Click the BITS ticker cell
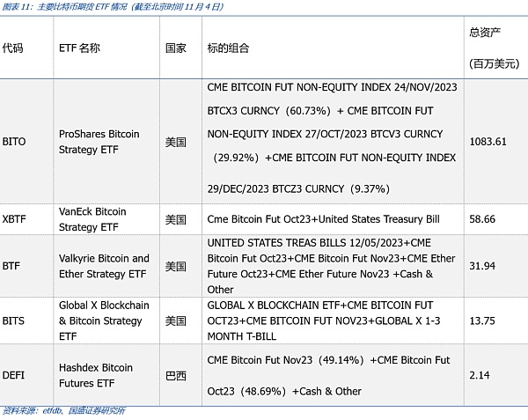The width and height of the screenshot is (528, 420). click(13, 321)
